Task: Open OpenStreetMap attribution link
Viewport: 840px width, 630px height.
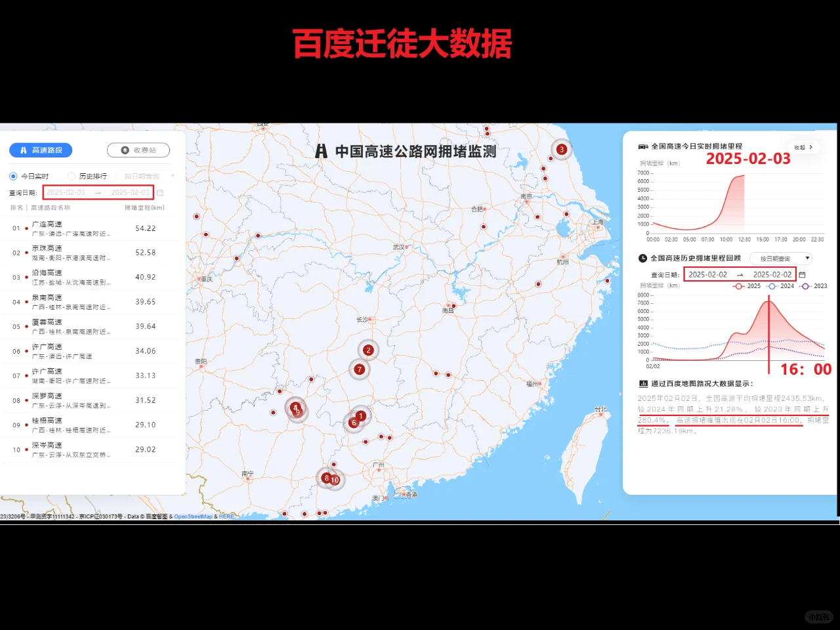Action: pyautogui.click(x=193, y=516)
